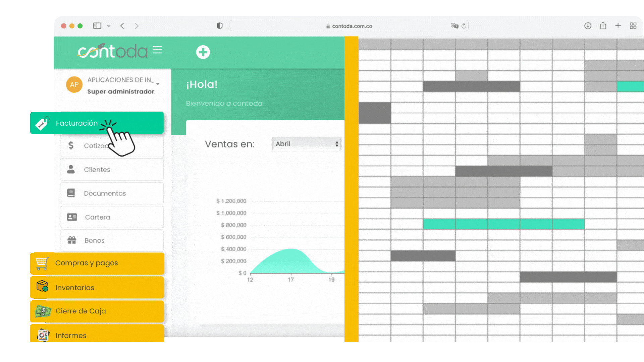This screenshot has width=644, height=362.
Task: Click the Clientes person icon
Action: 71,169
